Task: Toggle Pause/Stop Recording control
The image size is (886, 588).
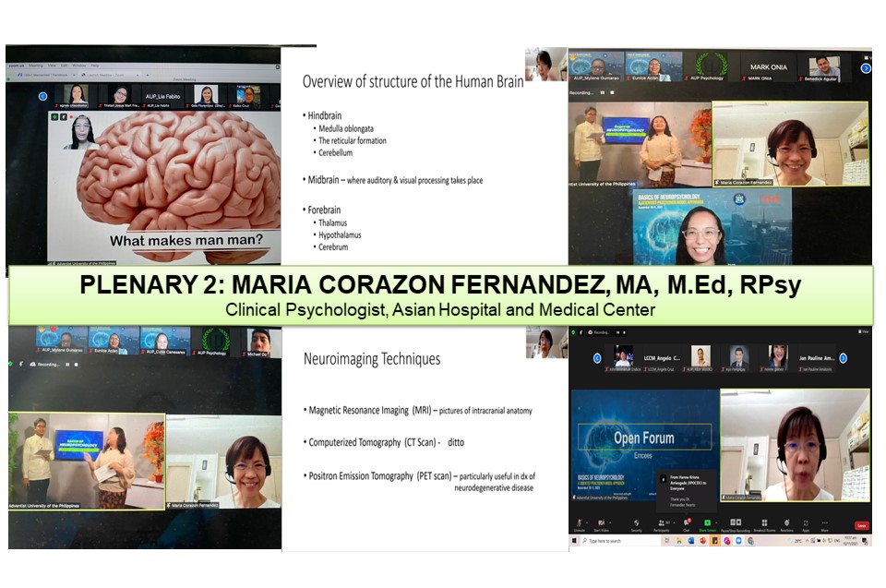Action: 736,524
